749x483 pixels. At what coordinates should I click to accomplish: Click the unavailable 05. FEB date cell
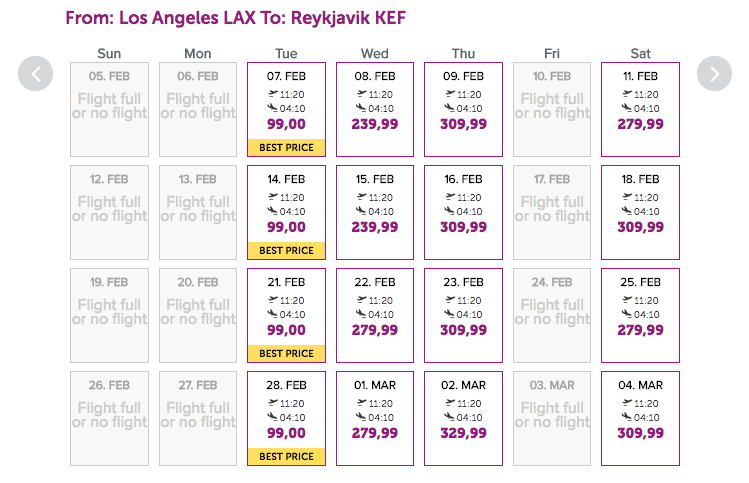pyautogui.click(x=109, y=109)
